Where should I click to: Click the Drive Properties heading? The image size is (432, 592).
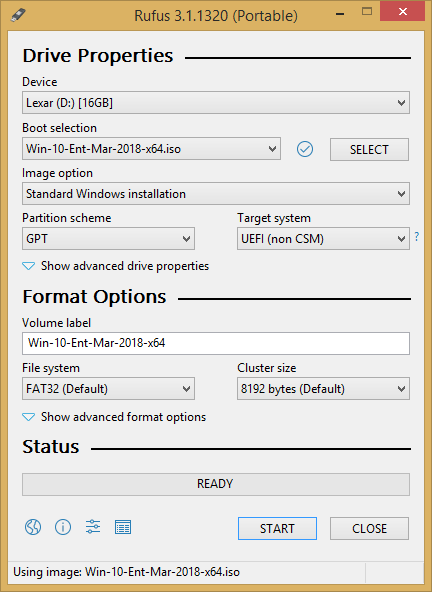[x=98, y=56]
